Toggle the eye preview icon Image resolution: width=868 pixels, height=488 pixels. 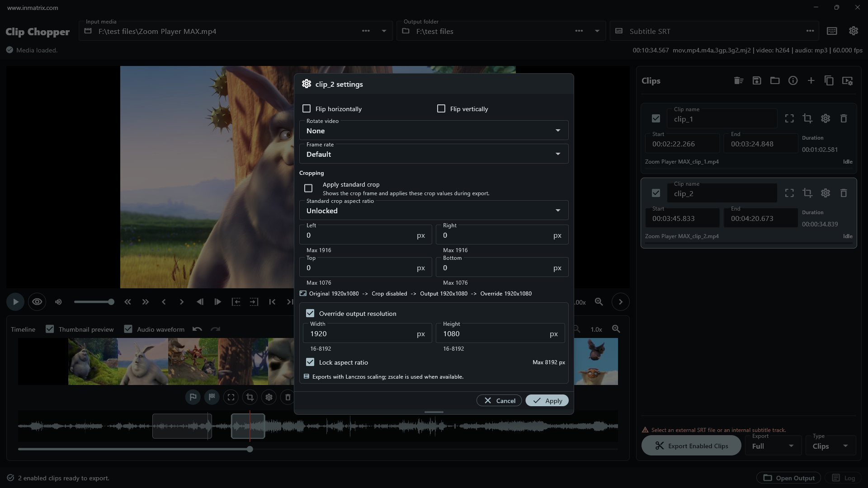37,302
